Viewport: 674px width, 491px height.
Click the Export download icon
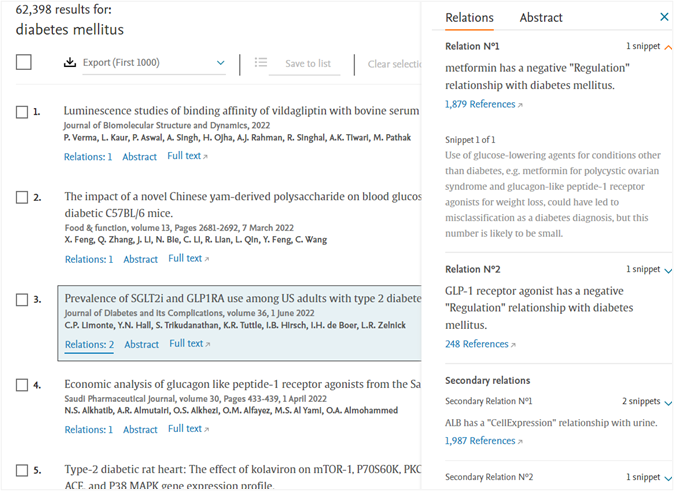tap(70, 63)
